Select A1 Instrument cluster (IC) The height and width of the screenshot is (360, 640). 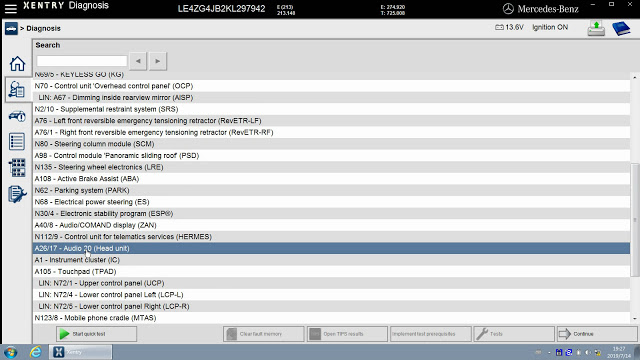(331, 260)
